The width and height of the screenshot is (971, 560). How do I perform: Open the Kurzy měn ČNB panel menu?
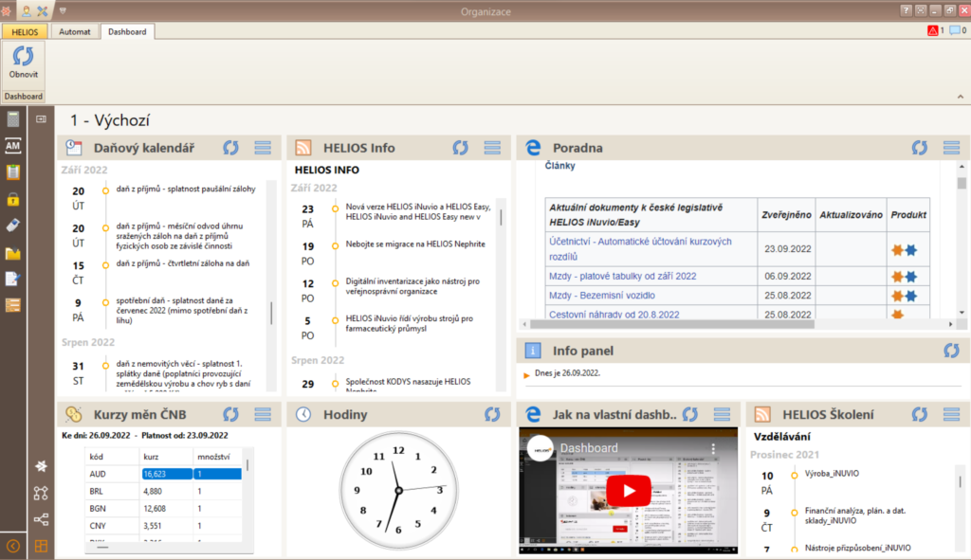(x=263, y=415)
